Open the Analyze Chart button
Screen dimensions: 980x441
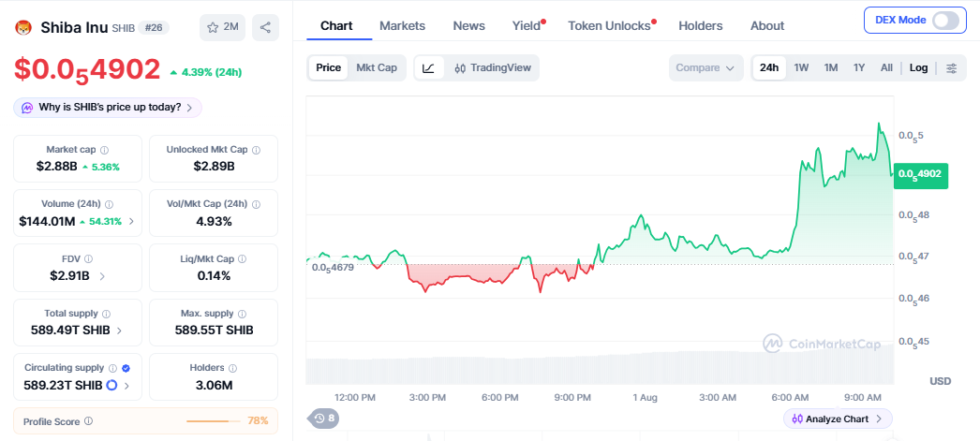[x=838, y=419]
